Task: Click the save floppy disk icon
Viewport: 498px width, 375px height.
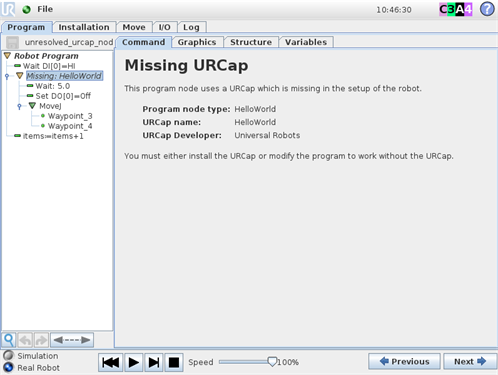Action: tap(13, 42)
